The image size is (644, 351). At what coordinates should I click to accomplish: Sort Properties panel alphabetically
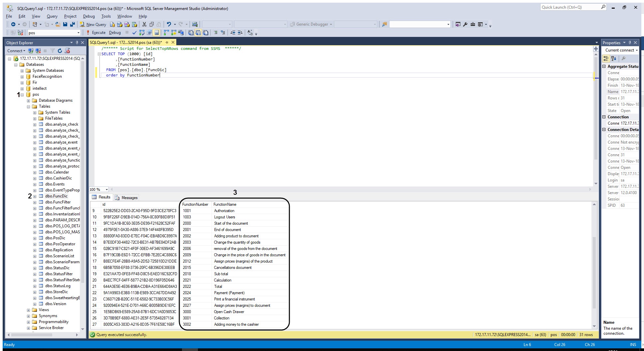(x=614, y=58)
